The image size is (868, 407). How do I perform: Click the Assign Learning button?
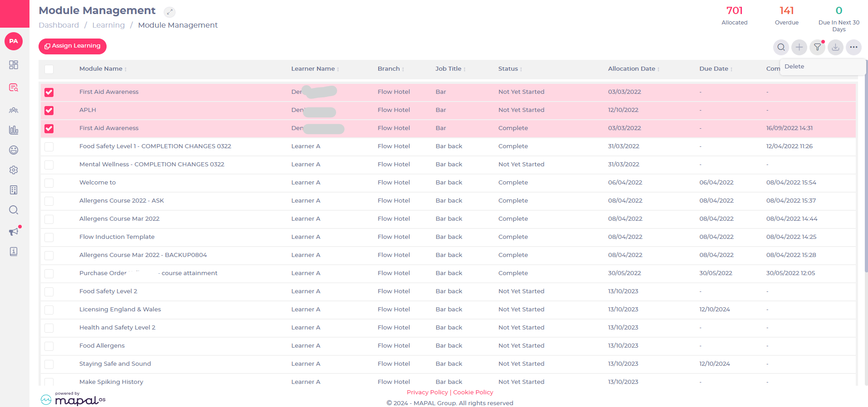tap(73, 46)
